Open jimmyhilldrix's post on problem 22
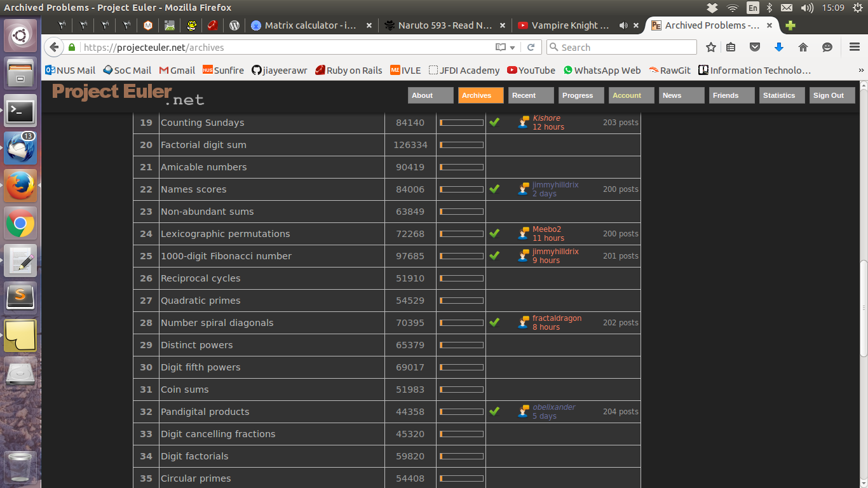Screen dimensions: 868x488 pyautogui.click(x=555, y=185)
